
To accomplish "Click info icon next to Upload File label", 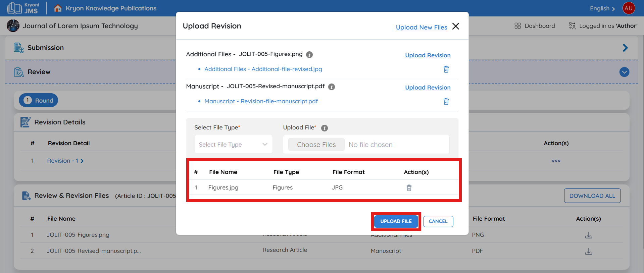I will pyautogui.click(x=324, y=128).
